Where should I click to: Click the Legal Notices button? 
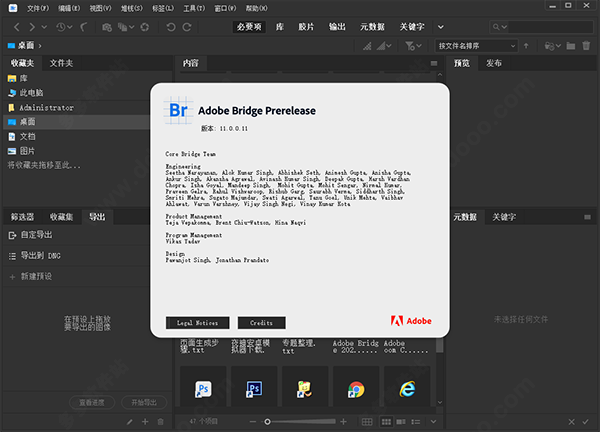(x=197, y=323)
